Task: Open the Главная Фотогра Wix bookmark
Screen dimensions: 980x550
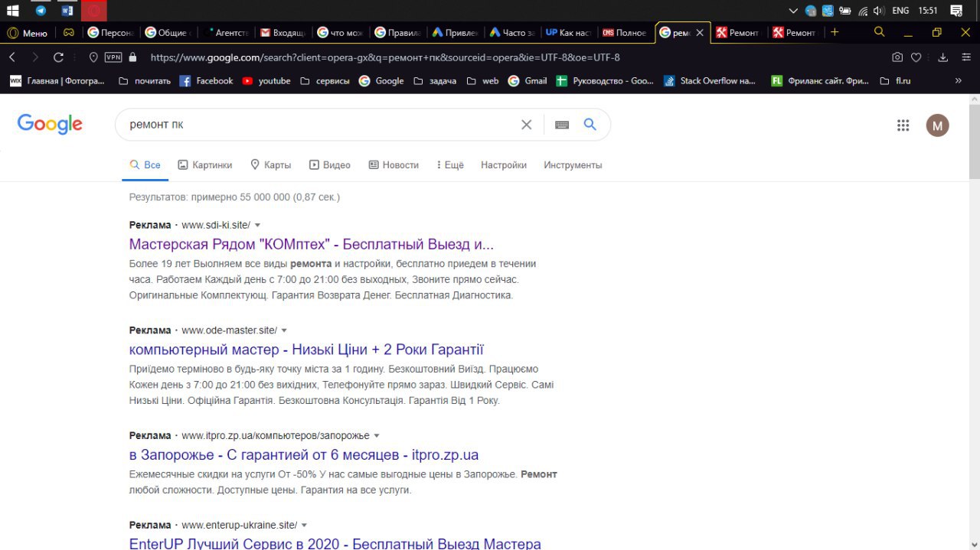Action: 57,80
